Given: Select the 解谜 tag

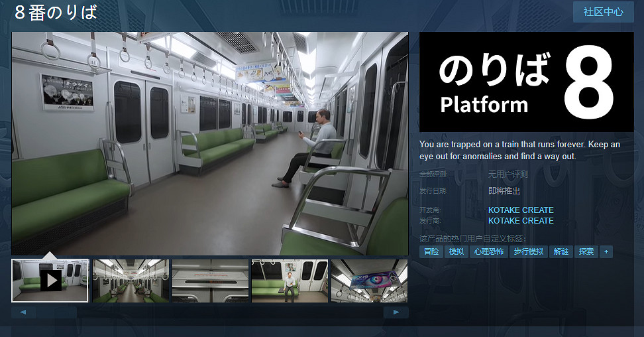Looking at the screenshot, I should pos(561,252).
